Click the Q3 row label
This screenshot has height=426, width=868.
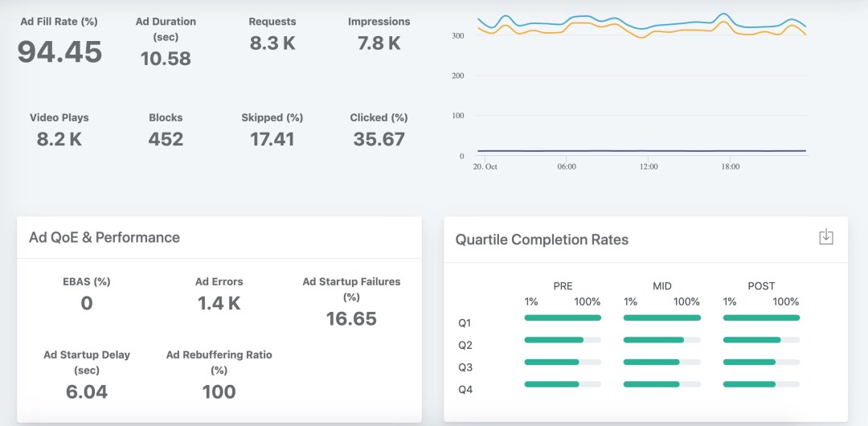(465, 367)
